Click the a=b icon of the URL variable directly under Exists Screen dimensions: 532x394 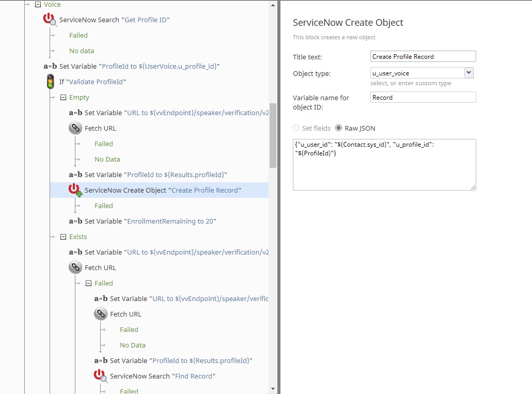point(75,252)
